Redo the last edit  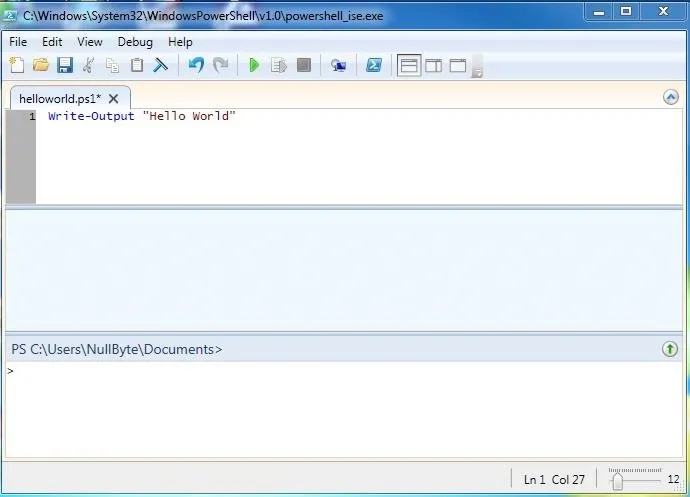220,65
